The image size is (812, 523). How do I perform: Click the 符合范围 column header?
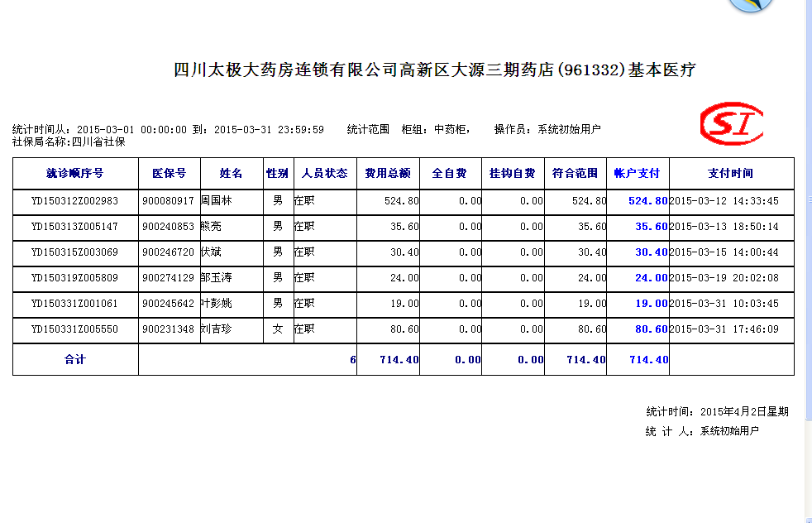point(575,173)
